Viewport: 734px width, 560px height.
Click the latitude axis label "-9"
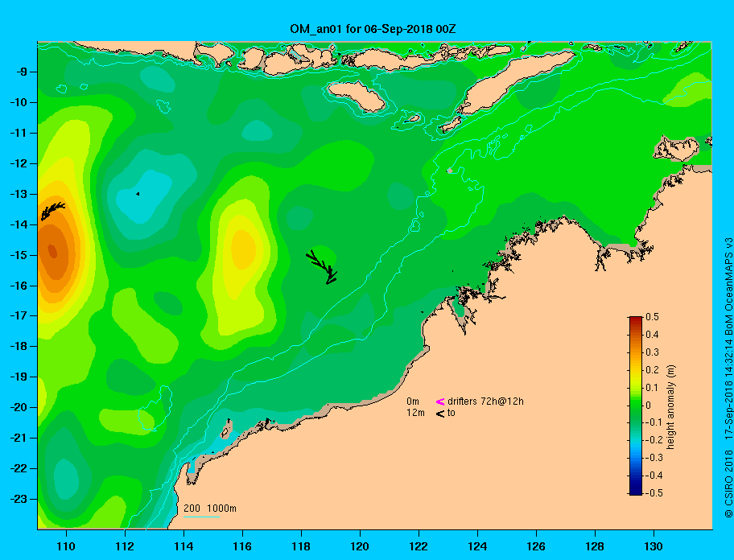[x=22, y=72]
